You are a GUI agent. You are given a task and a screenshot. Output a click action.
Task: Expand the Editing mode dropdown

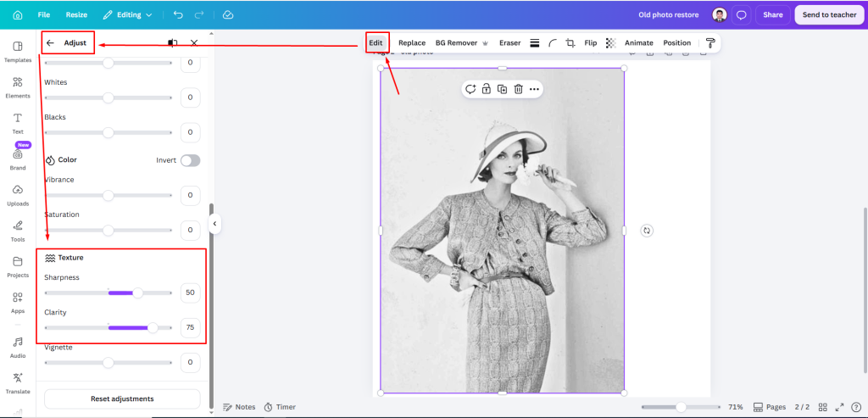(128, 15)
